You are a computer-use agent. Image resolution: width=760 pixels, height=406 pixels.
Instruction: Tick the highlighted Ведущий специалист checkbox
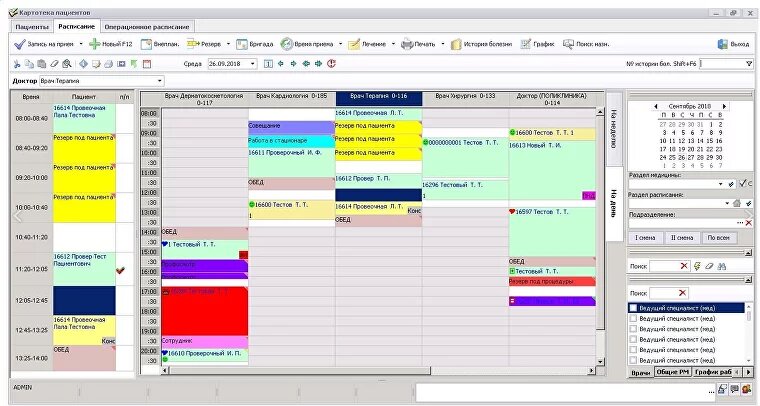point(633,308)
